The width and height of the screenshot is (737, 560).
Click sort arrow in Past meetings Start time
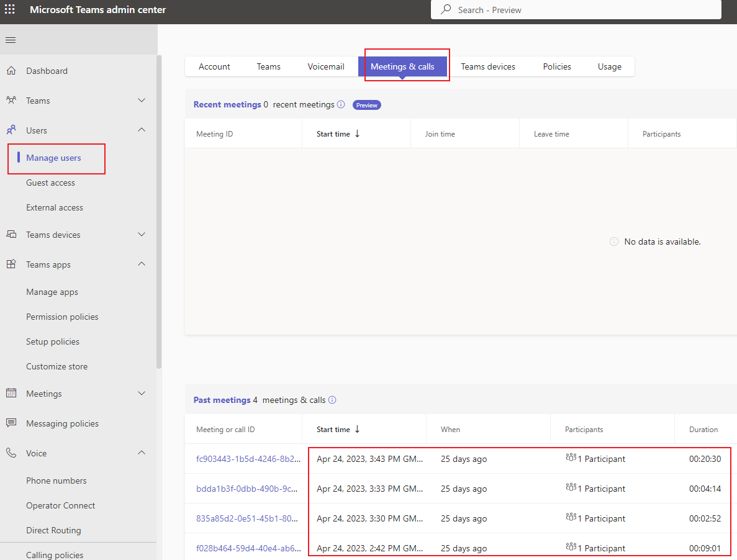pos(357,429)
